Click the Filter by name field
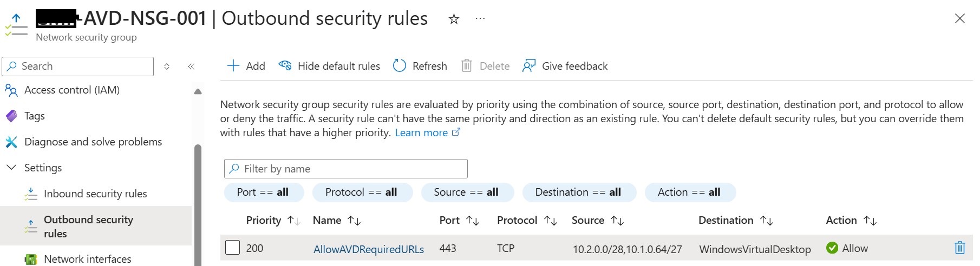Viewport: 980px width, 266px height. (346, 169)
